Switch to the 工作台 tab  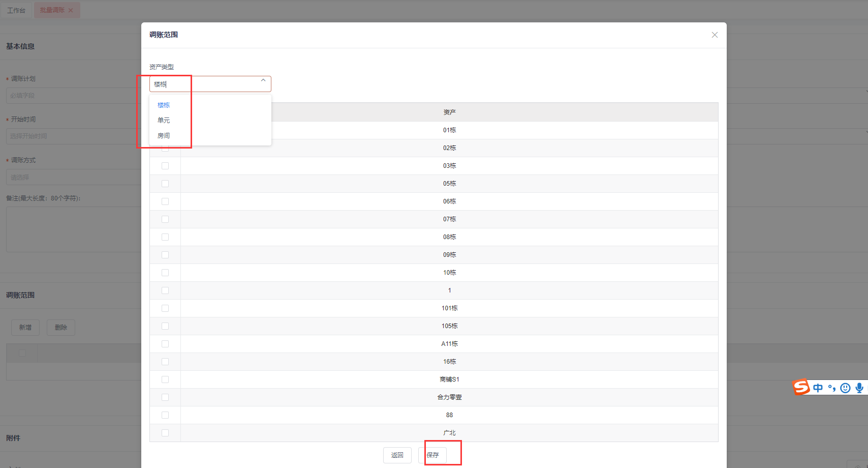pos(16,10)
